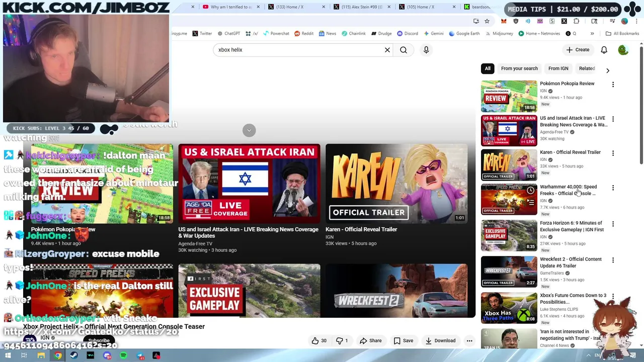Open the Drudge bookmark
This screenshot has width=644, height=362.
(x=381, y=34)
